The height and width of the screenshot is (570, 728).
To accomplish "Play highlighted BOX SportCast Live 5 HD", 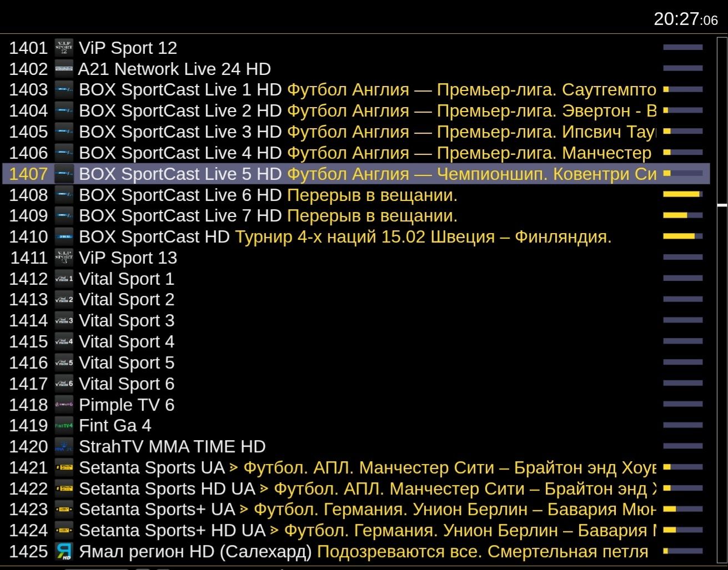I will pyautogui.click(x=356, y=174).
